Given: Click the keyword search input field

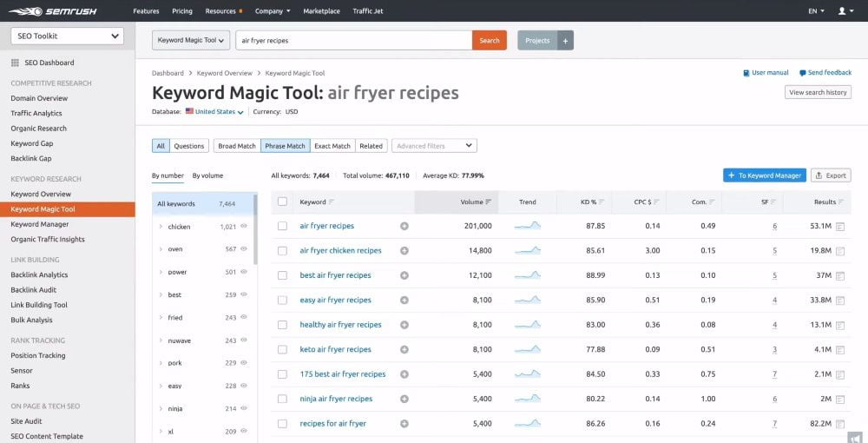Looking at the screenshot, I should [x=354, y=41].
